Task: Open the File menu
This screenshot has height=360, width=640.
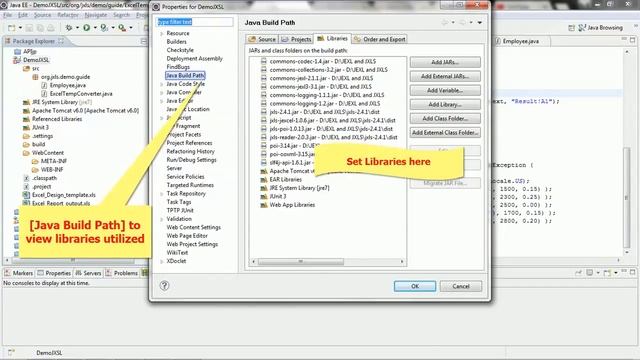Action: [8, 15]
